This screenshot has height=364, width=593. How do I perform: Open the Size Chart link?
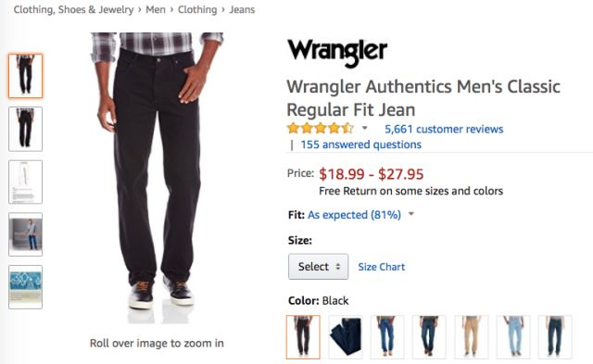(381, 267)
